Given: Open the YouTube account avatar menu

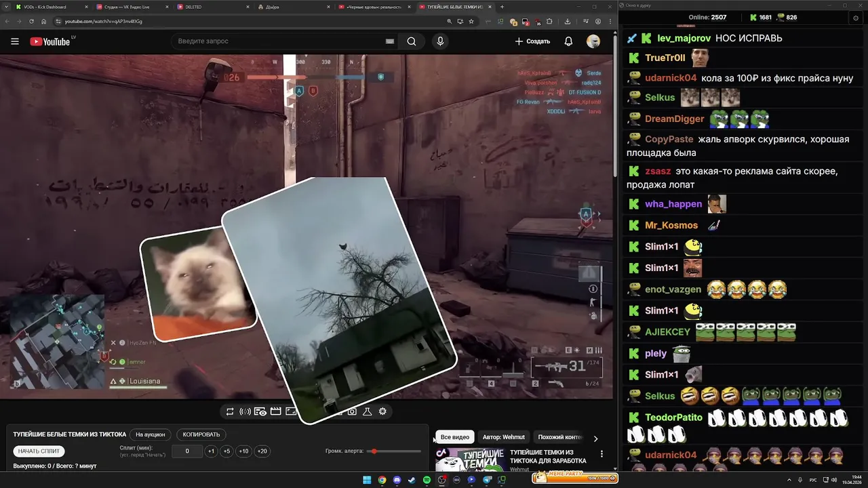Looking at the screenshot, I should [x=593, y=41].
